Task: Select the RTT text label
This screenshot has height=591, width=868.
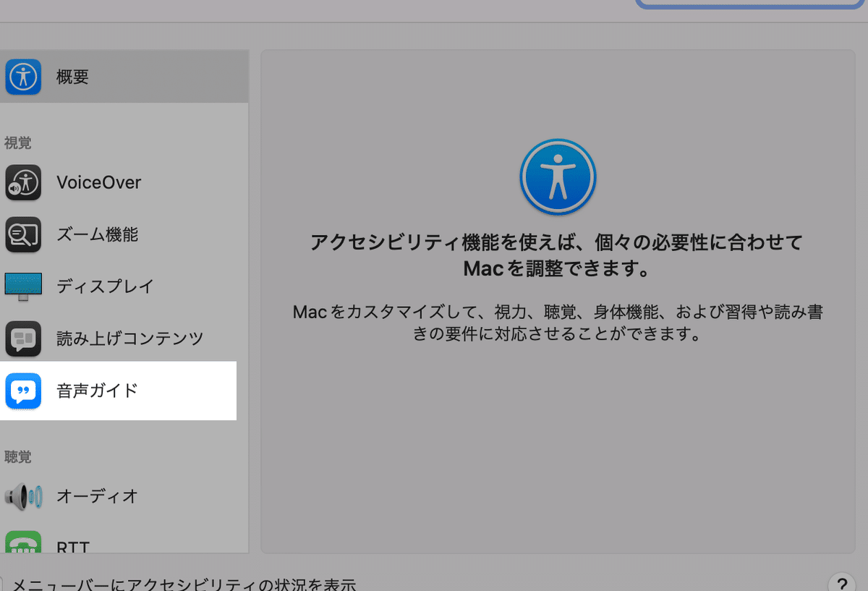Action: point(73,546)
